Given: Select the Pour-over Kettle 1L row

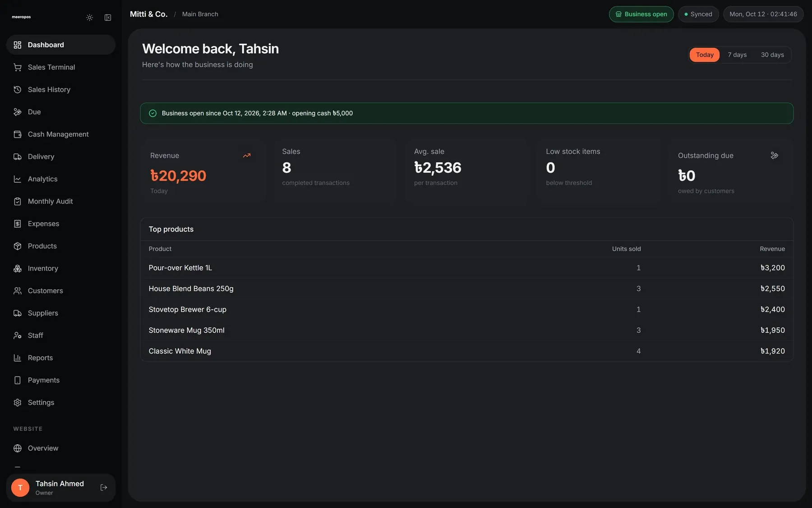Looking at the screenshot, I should tap(466, 268).
